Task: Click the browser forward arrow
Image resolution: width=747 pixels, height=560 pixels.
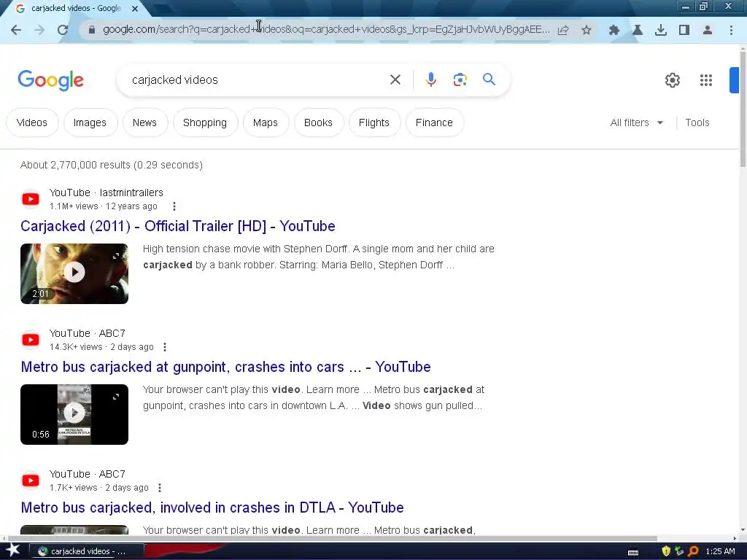Action: coord(39,30)
